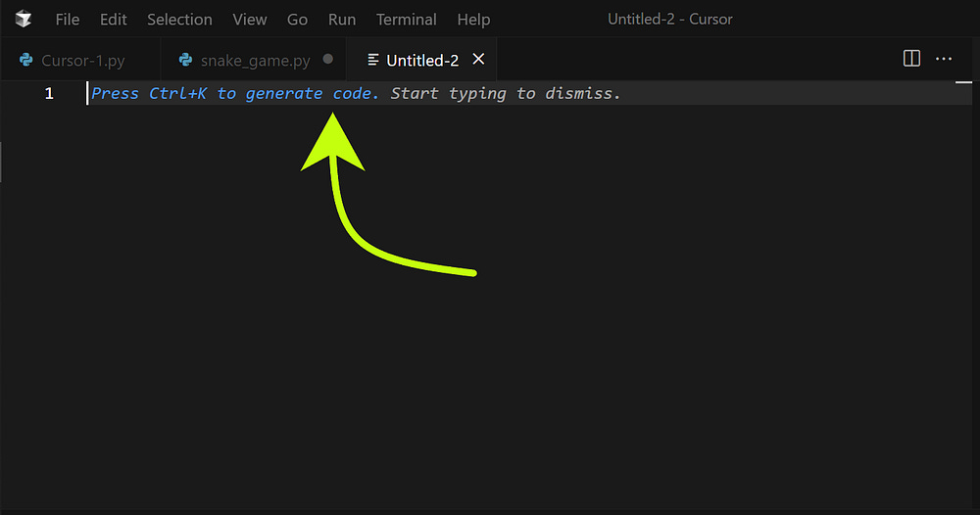Image resolution: width=980 pixels, height=515 pixels.
Task: Click the text file icon on Untitled-2 tab
Action: click(373, 60)
